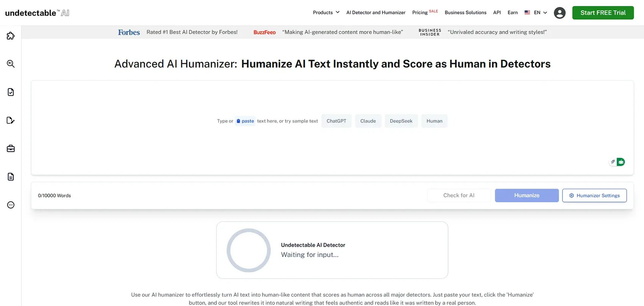Open the more options ellipsis sidebar icon
The width and height of the screenshot is (644, 306).
pos(11,205)
